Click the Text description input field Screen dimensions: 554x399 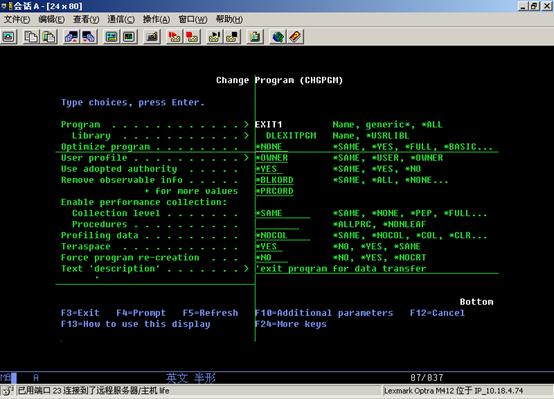click(377, 269)
